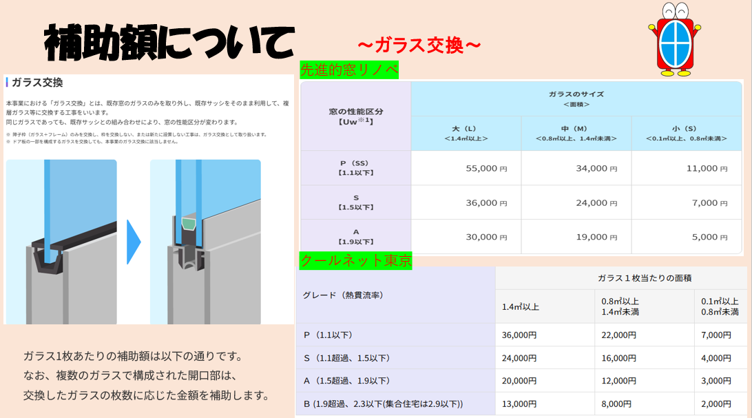Click the column header 大（L）
Viewport: 752px width, 418px height.
466,134
